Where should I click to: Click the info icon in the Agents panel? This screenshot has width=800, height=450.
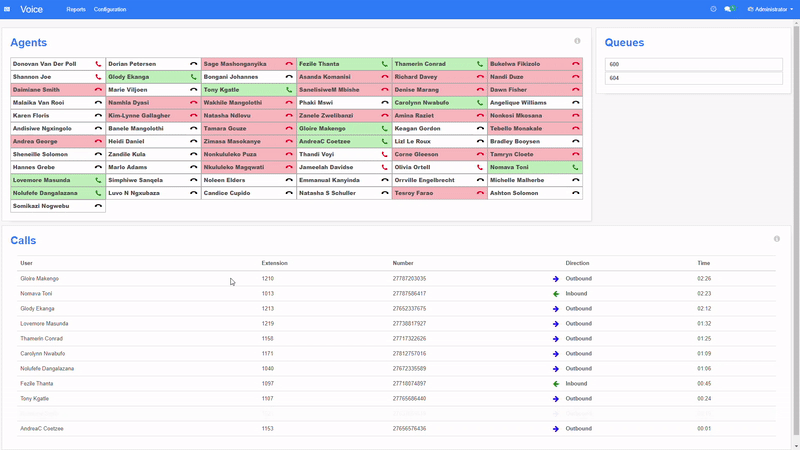click(x=577, y=41)
